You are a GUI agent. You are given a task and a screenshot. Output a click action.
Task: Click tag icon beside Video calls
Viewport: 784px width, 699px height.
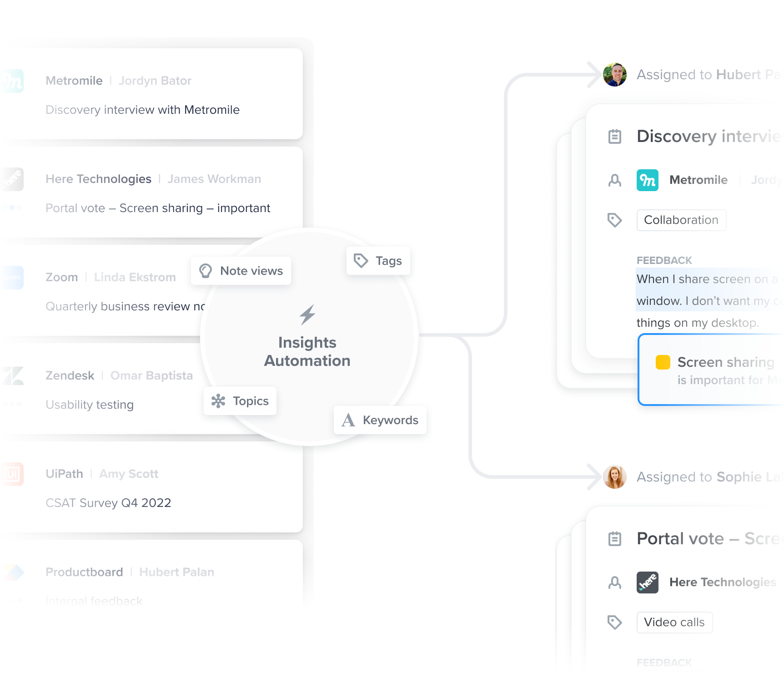pyautogui.click(x=615, y=623)
